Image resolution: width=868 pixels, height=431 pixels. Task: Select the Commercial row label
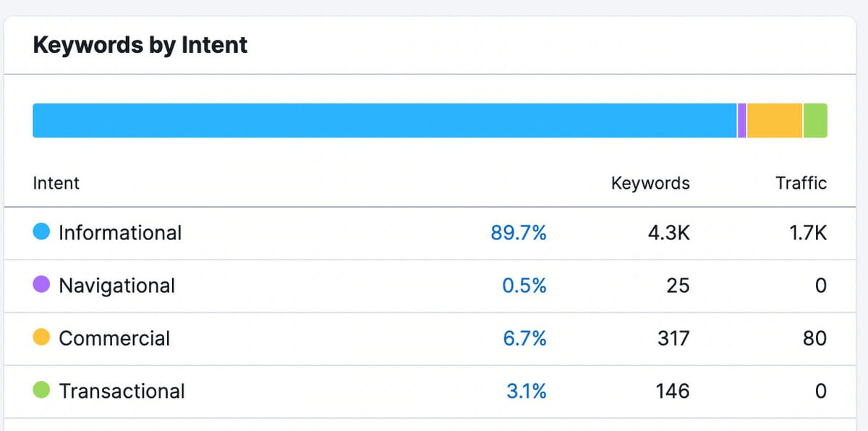pyautogui.click(x=114, y=338)
